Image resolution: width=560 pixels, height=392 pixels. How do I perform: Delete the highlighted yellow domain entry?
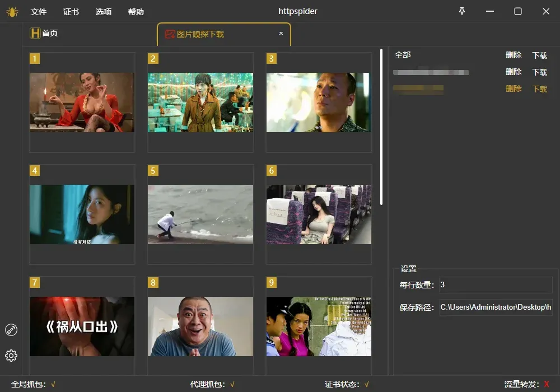(514, 88)
